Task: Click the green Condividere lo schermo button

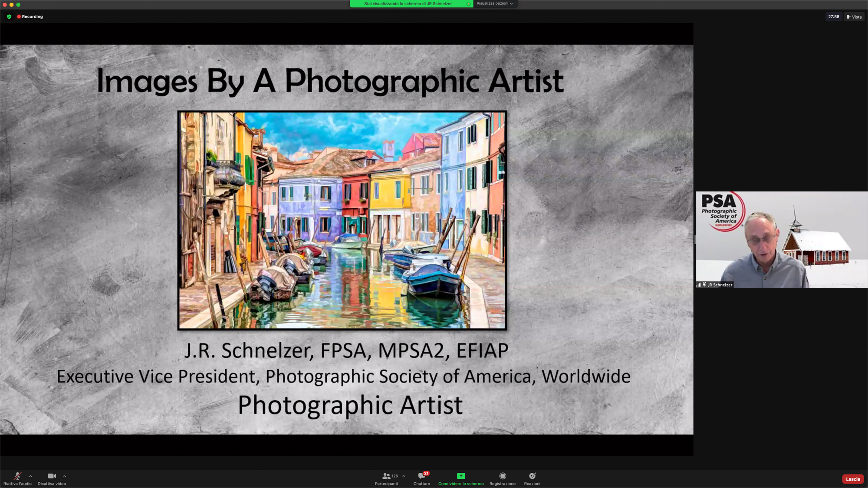Action: [461, 478]
